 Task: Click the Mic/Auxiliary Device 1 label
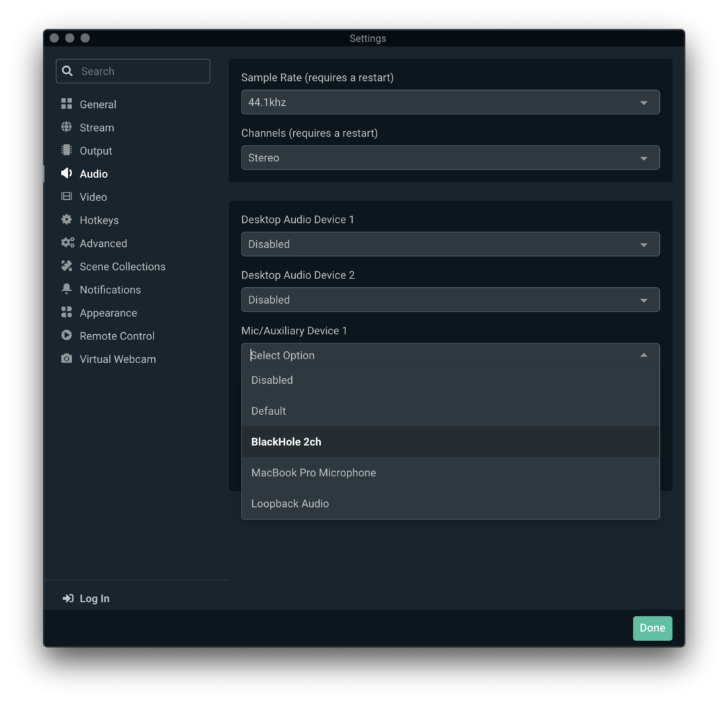(294, 330)
